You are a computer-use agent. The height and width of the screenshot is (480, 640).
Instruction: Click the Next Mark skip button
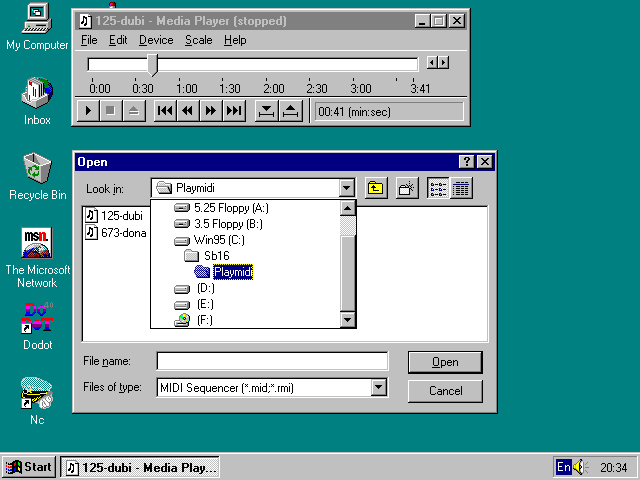234,111
